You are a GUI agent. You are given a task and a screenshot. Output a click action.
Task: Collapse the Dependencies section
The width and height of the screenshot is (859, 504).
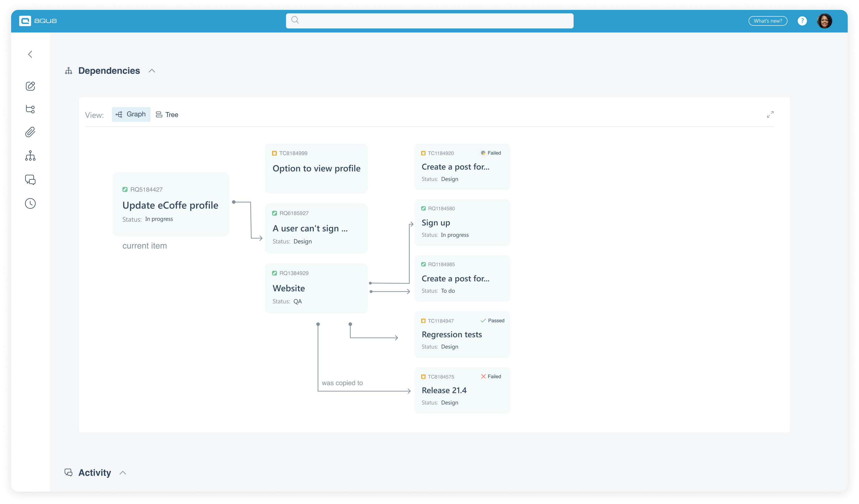(152, 71)
